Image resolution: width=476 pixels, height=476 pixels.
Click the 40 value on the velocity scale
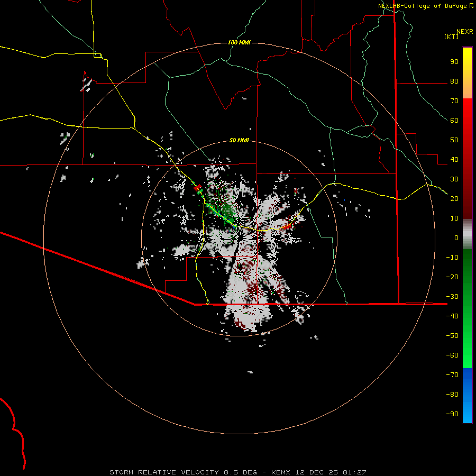pos(454,160)
